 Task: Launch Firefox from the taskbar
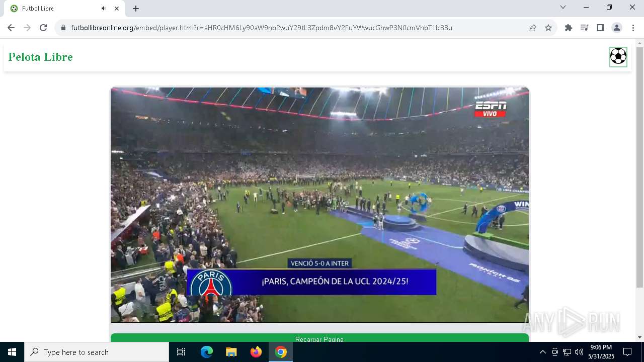(256, 352)
